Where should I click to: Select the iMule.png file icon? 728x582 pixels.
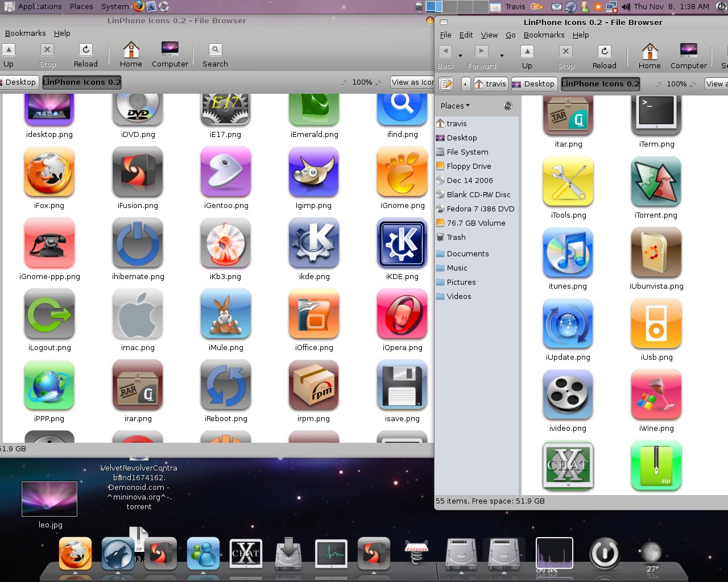226,314
